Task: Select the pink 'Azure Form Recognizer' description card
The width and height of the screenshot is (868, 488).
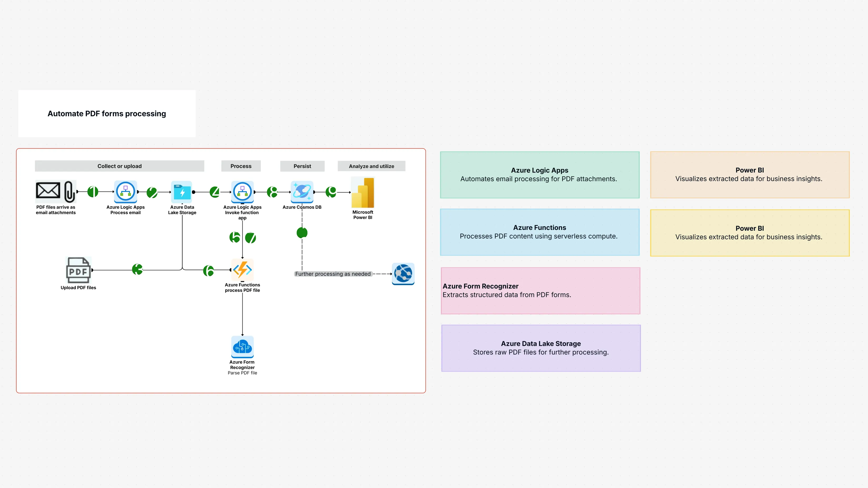Action: (x=541, y=291)
